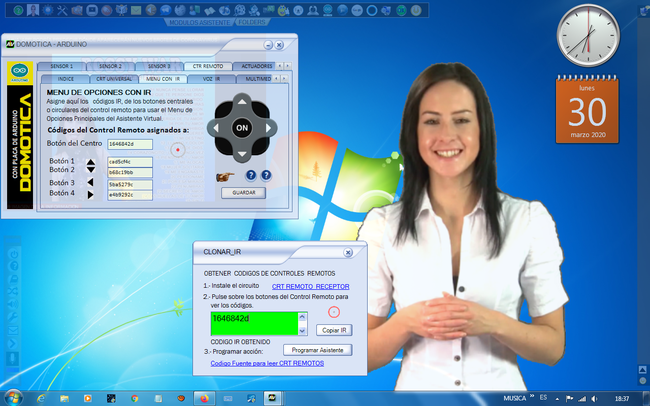This screenshot has height=406, width=650.
Task: Open the MODULOS ASISTENTE tab under top toolbar
Action: pyautogui.click(x=199, y=22)
